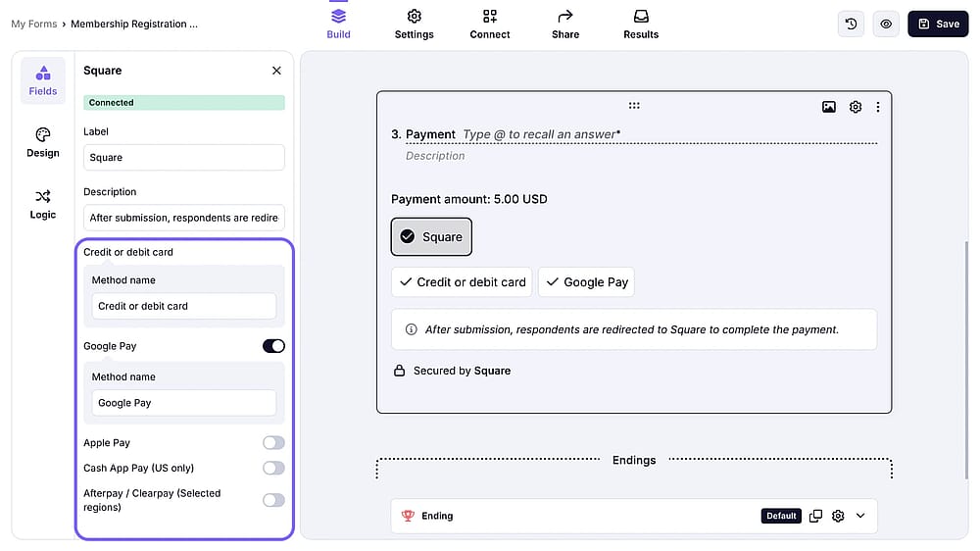The width and height of the screenshot is (980, 551).
Task: Click the canvas vertical scrollbar
Action: [966, 360]
